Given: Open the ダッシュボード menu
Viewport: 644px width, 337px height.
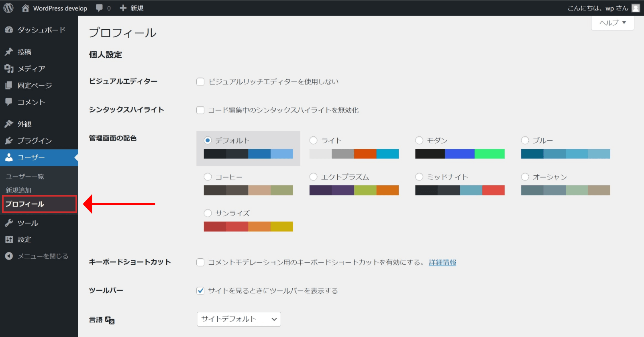Looking at the screenshot, I should [39, 30].
